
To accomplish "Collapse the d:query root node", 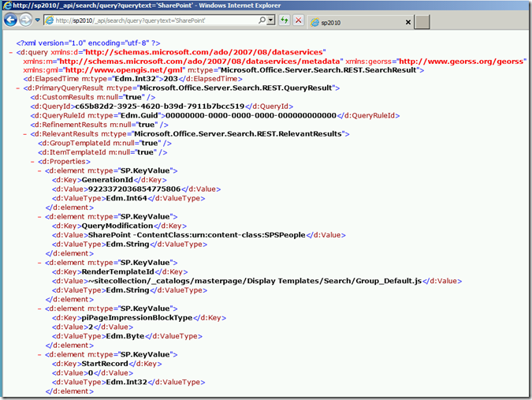I will click(11, 52).
